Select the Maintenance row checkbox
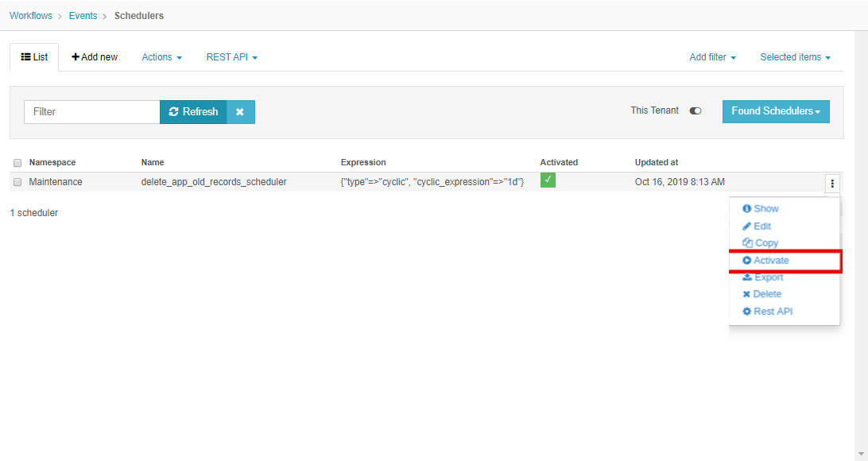This screenshot has width=868, height=461. click(x=17, y=182)
